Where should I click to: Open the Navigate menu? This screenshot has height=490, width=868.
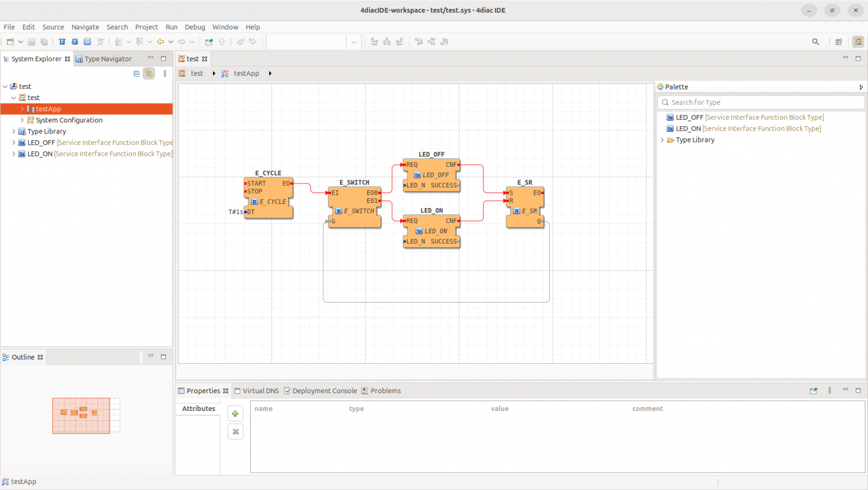point(85,27)
